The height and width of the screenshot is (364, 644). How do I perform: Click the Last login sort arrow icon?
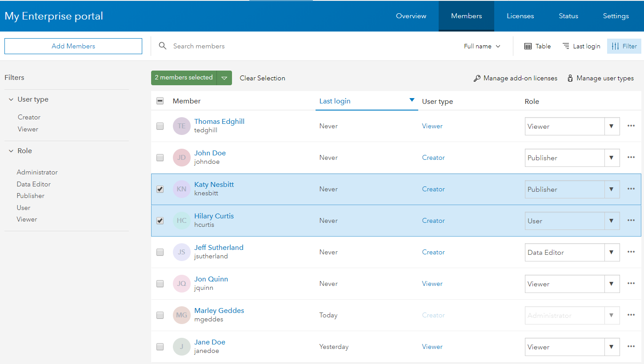click(x=412, y=100)
